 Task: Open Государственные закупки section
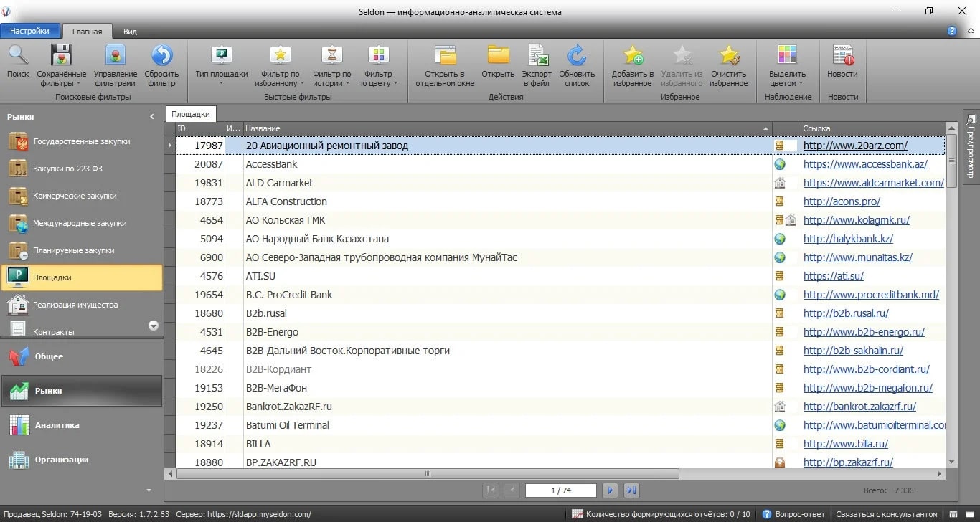(x=82, y=141)
